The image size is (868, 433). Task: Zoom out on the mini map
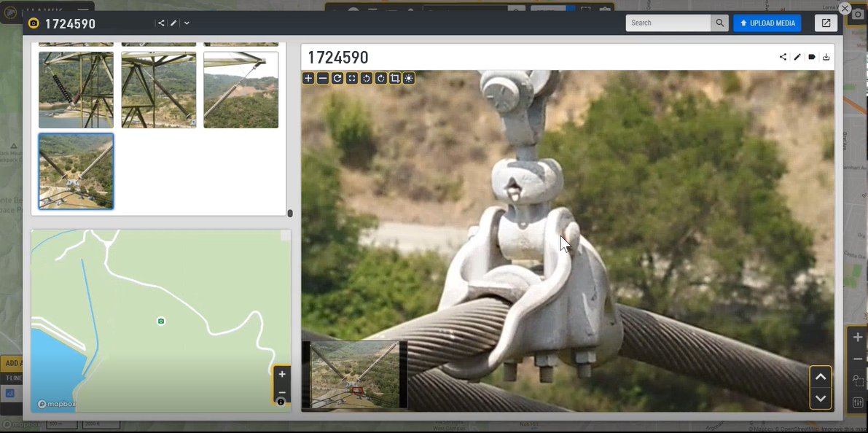(x=282, y=391)
